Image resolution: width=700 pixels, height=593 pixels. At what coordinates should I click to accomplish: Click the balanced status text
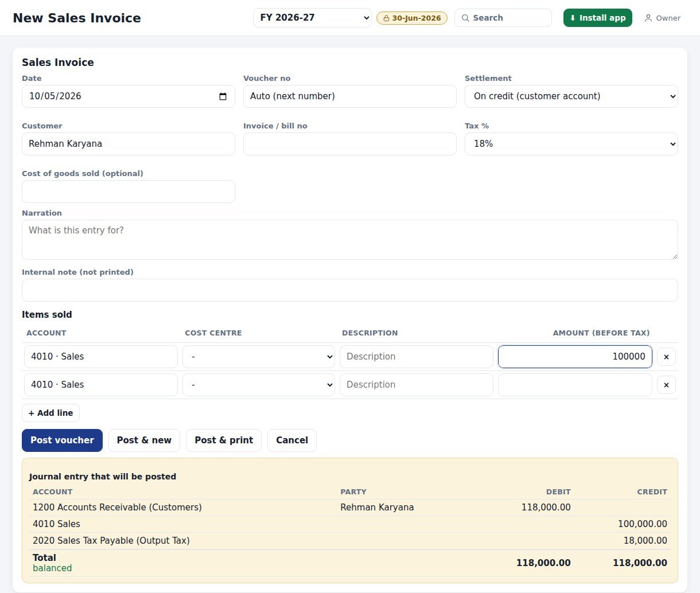coord(52,568)
